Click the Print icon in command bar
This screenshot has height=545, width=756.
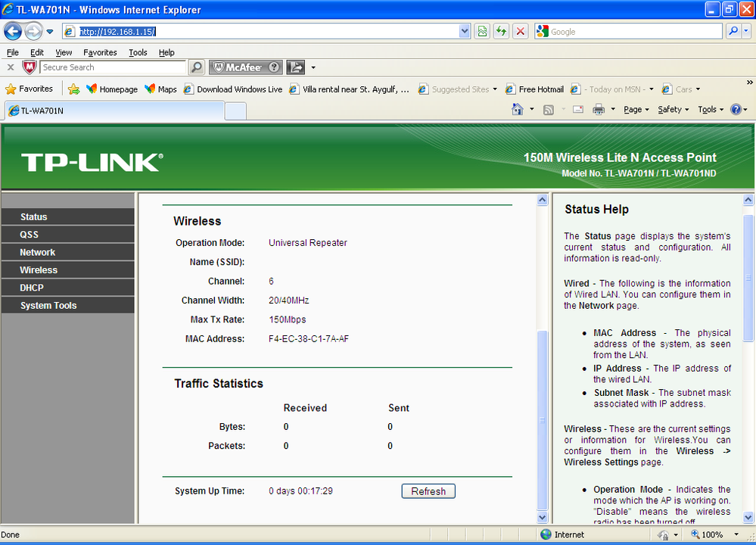(x=599, y=110)
